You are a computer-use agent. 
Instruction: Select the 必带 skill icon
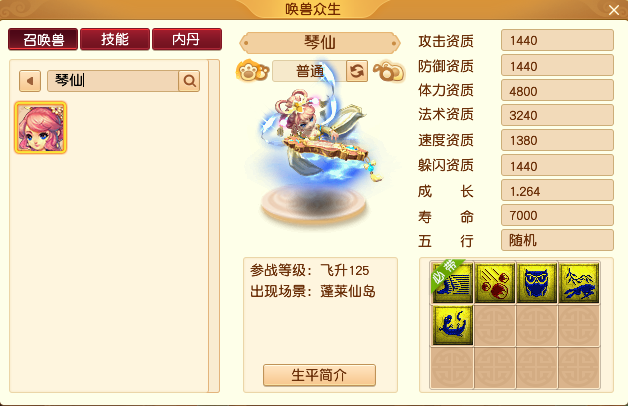(x=453, y=283)
